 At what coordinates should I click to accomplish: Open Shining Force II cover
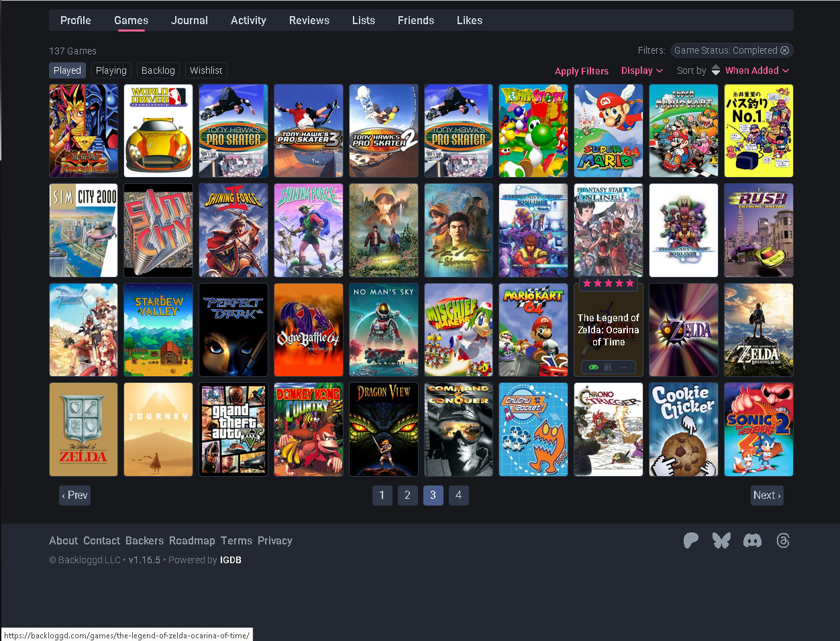pos(233,231)
